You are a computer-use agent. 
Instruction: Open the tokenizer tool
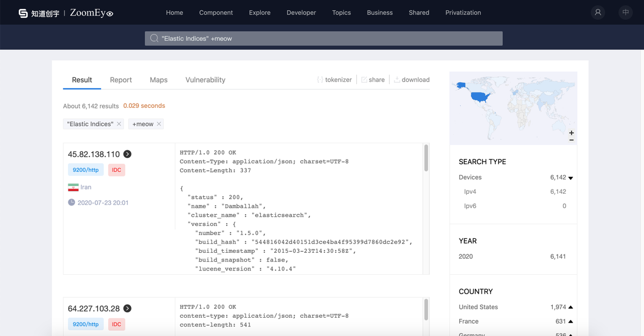click(334, 79)
